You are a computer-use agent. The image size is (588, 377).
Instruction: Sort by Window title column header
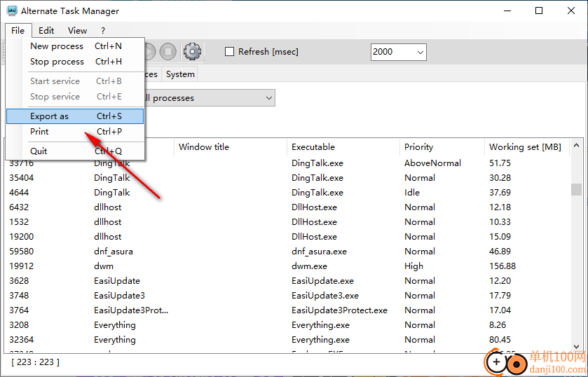click(231, 147)
